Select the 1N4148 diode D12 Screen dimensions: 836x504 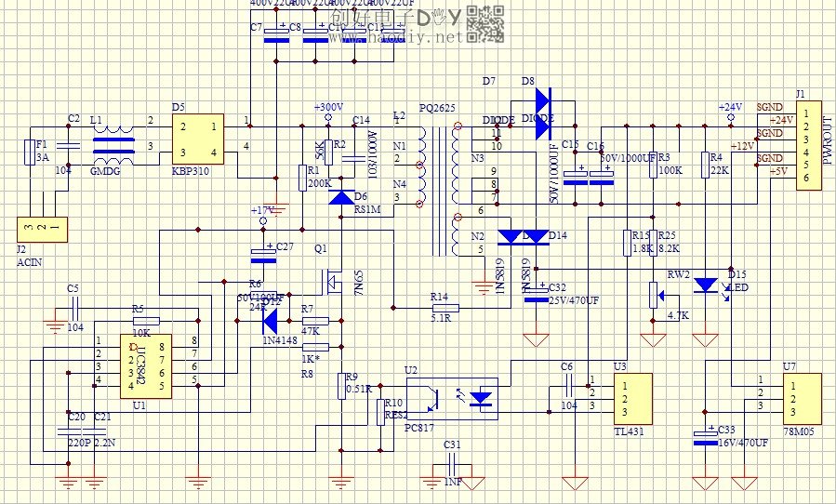271,322
